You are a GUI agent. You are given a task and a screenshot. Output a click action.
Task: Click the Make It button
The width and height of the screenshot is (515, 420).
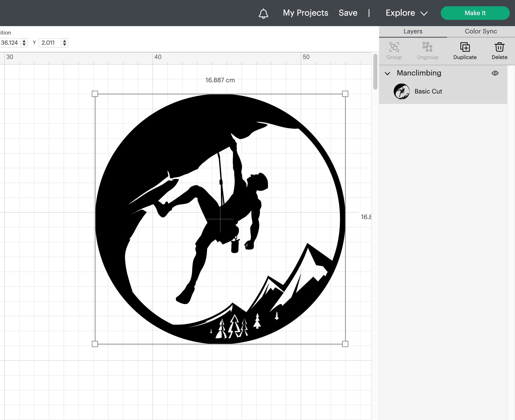[475, 13]
